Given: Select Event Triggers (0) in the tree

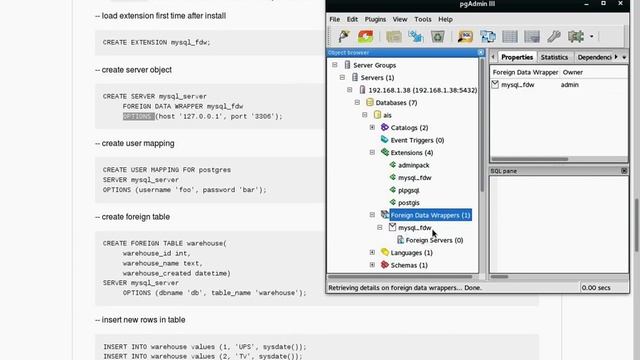Looking at the screenshot, I should (x=417, y=140).
